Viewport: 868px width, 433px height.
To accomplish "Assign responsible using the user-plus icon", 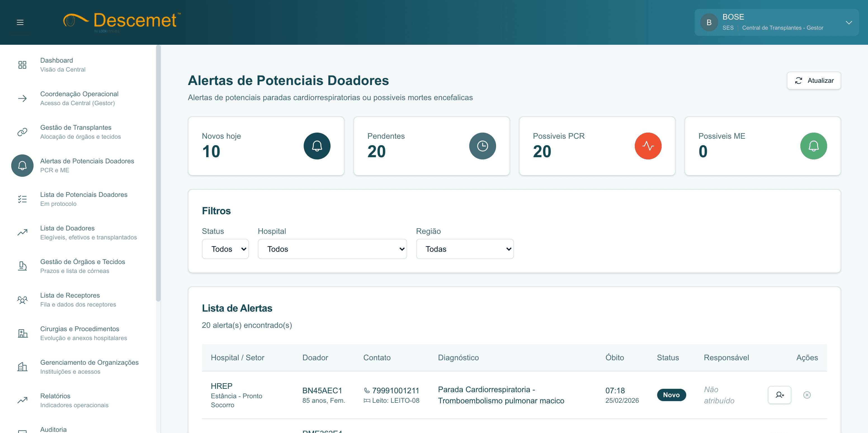I will click(x=779, y=395).
